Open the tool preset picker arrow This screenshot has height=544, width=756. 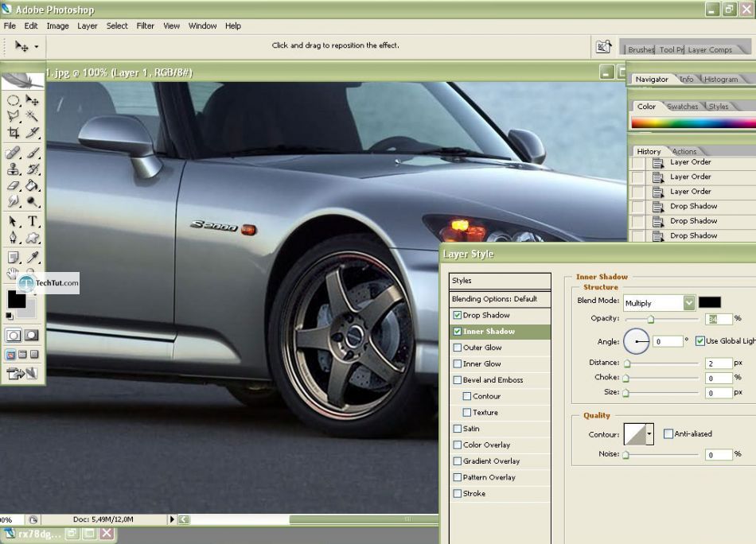tap(36, 47)
